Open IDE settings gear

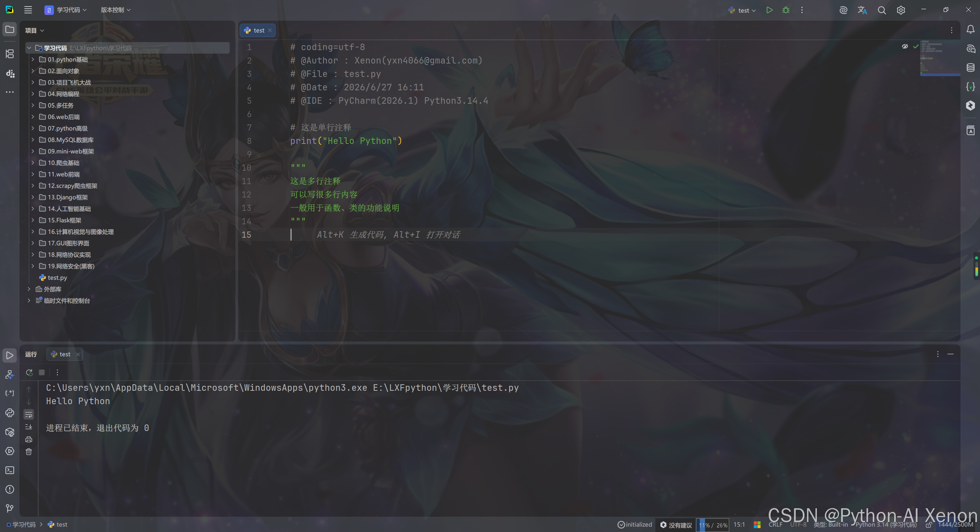pos(901,10)
